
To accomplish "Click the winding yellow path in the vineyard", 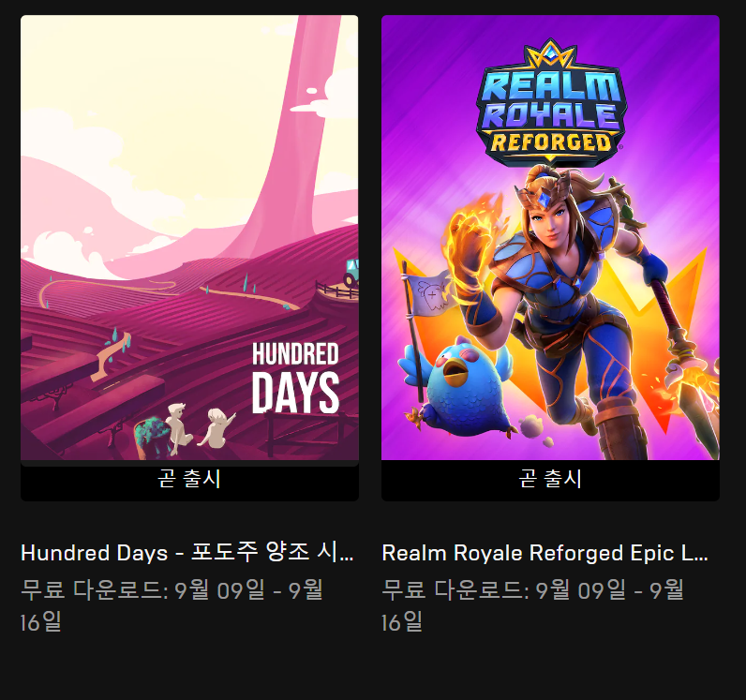I will click(109, 289).
